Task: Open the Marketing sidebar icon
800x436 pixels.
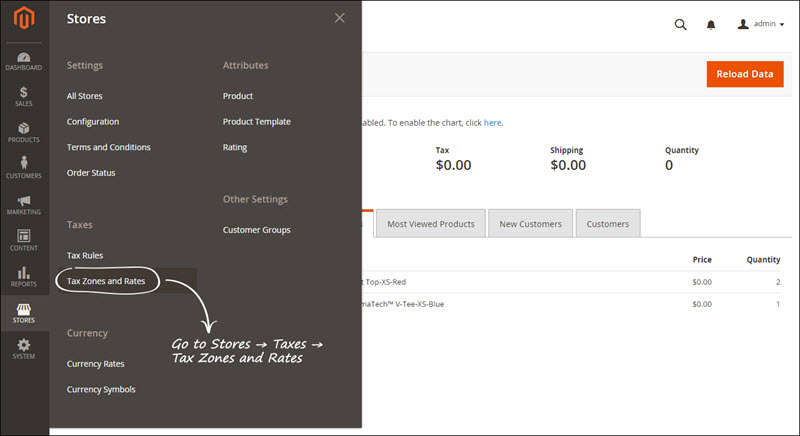Action: [24, 204]
